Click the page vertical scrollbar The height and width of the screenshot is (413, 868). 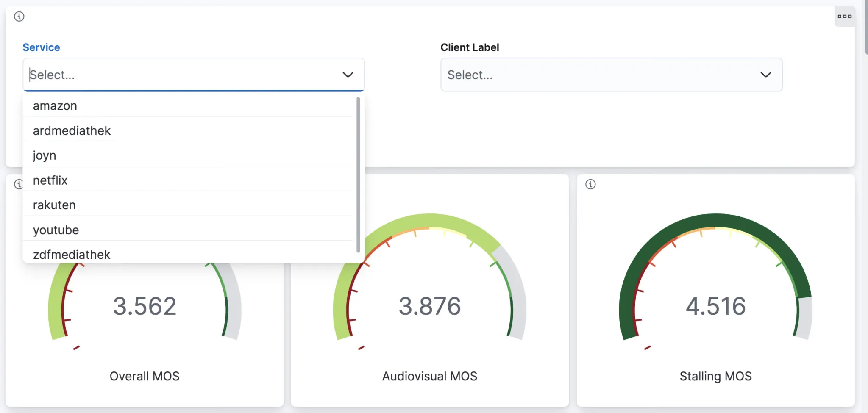[866, 27]
